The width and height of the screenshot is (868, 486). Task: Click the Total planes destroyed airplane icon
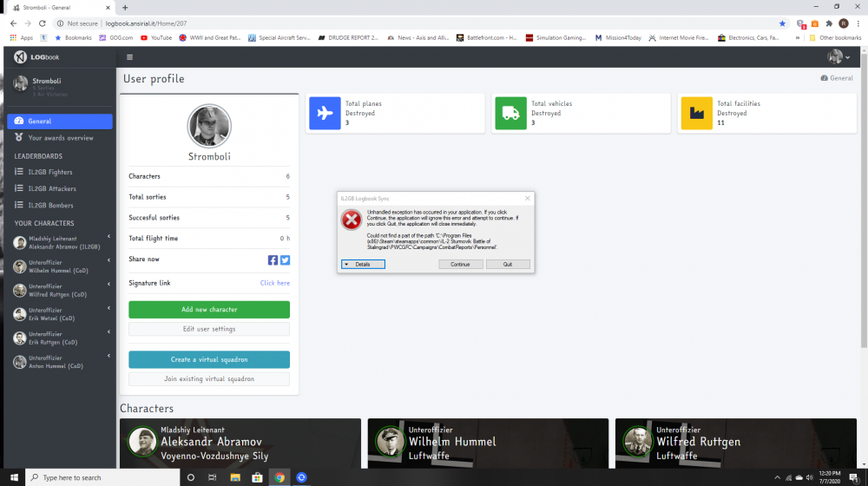click(325, 113)
